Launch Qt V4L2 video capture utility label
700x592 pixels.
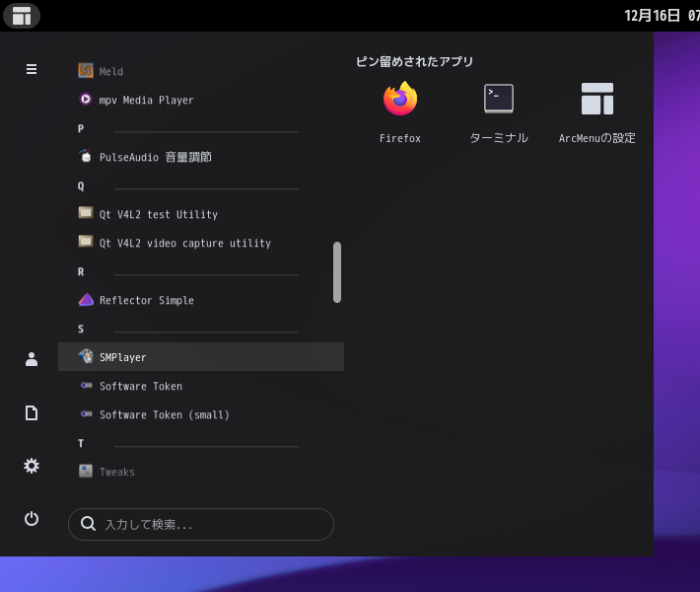click(x=184, y=243)
